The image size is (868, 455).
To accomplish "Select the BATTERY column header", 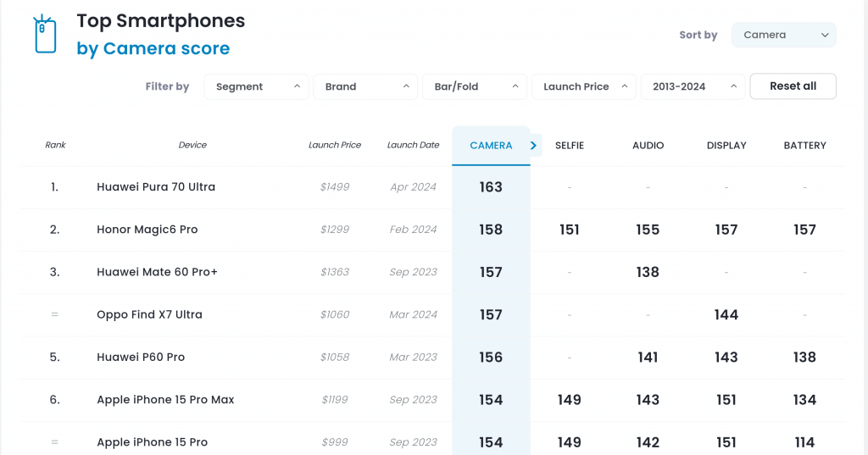I will pos(804,146).
